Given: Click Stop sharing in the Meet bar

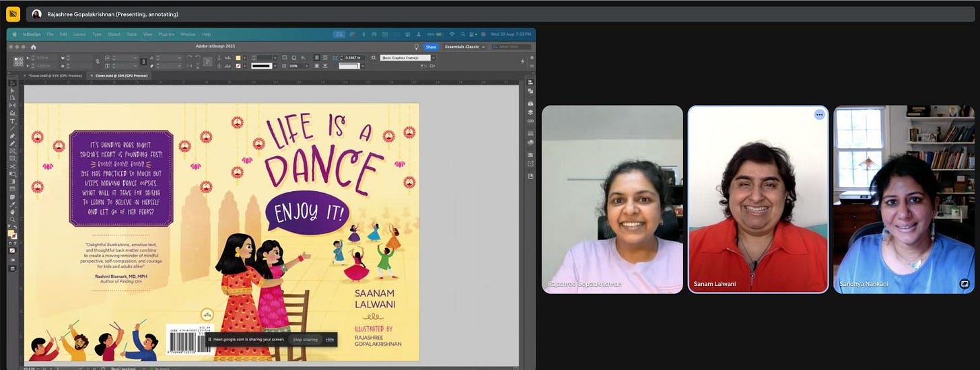Looking at the screenshot, I should pyautogui.click(x=305, y=340).
